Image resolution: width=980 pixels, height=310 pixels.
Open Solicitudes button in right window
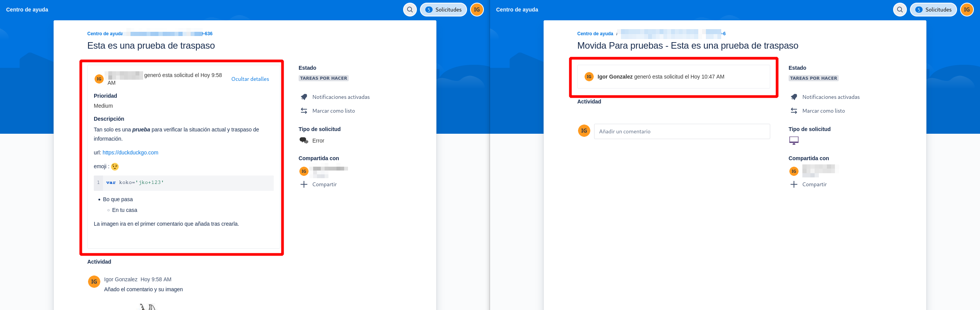[933, 10]
